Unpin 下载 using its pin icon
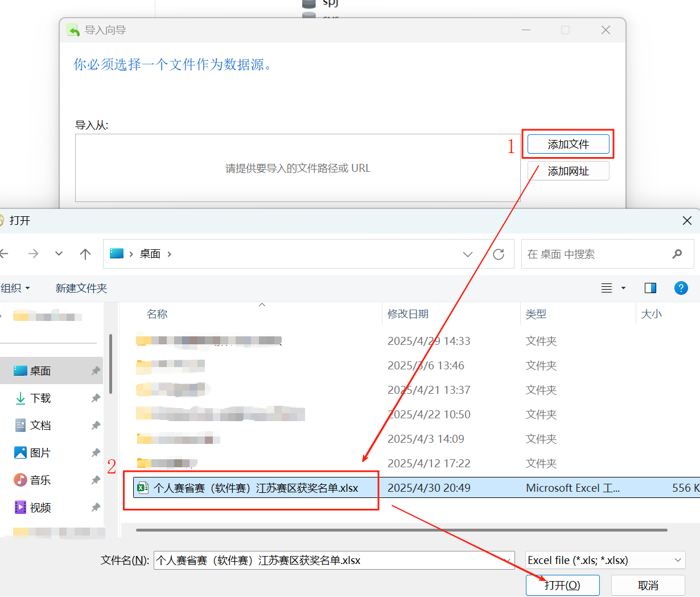 96,398
